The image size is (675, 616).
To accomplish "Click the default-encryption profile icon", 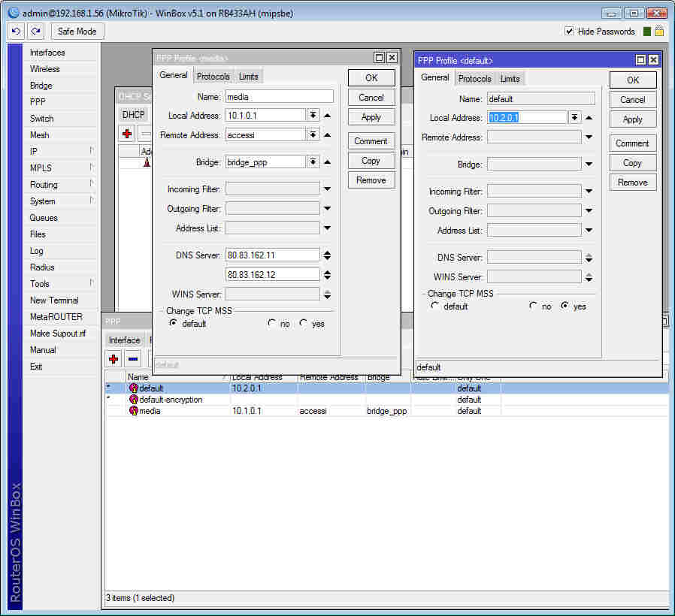I will [x=134, y=400].
